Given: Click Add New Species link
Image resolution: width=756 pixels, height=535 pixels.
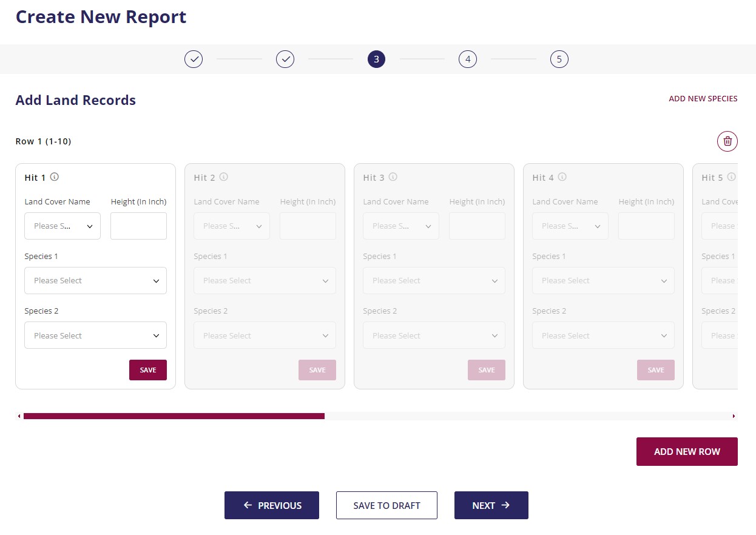Looking at the screenshot, I should point(703,98).
